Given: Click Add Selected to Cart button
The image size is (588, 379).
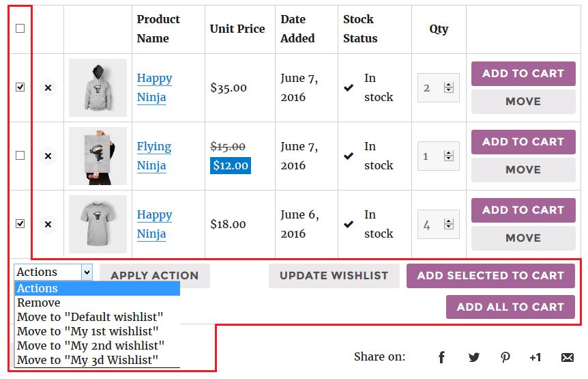Looking at the screenshot, I should pos(490,276).
